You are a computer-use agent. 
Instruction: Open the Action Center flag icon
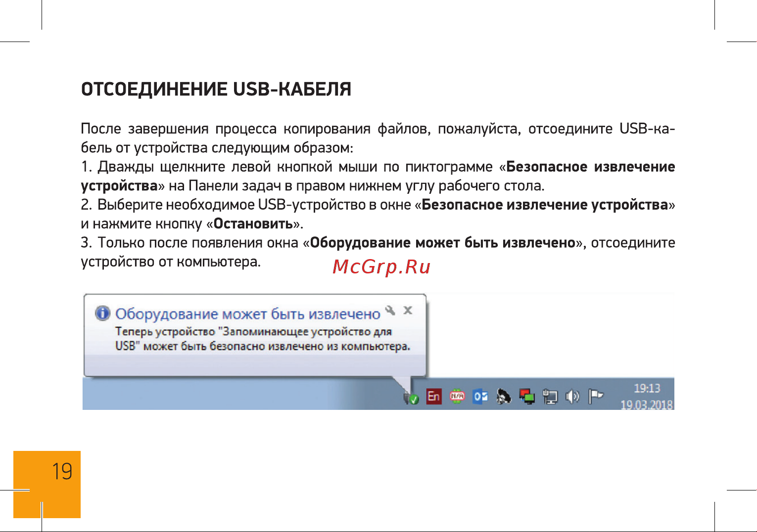click(596, 397)
